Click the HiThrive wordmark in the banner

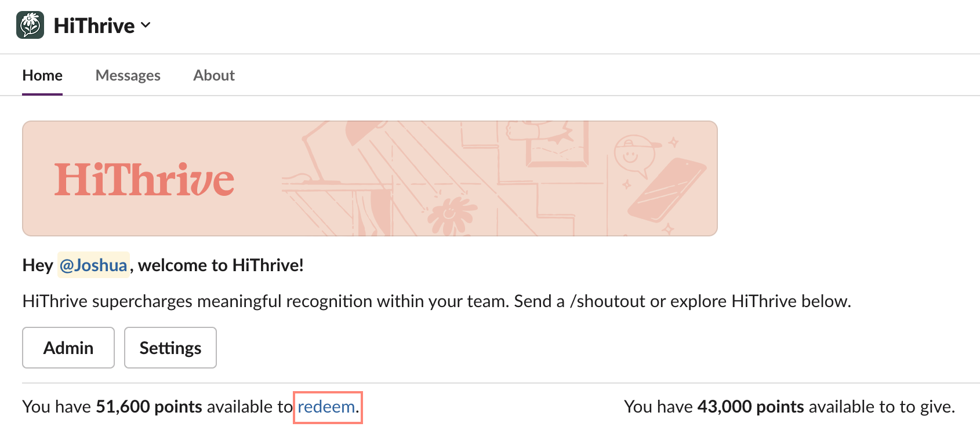144,180
